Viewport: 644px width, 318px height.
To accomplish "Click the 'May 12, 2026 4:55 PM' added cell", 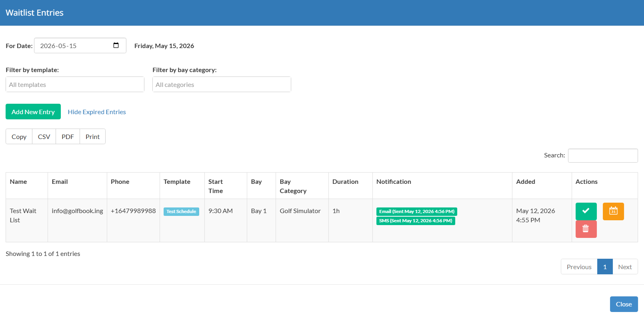I will coord(542,220).
